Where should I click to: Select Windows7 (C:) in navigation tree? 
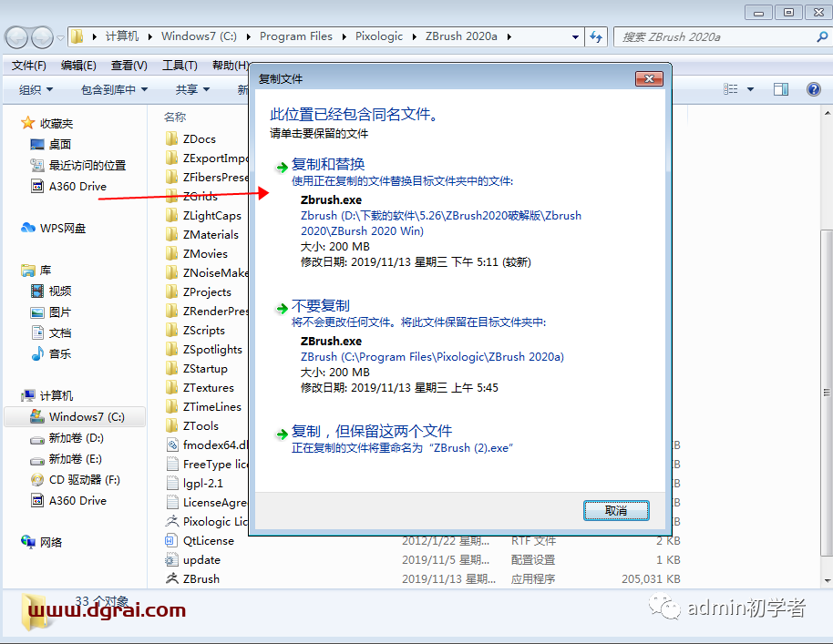coord(87,416)
